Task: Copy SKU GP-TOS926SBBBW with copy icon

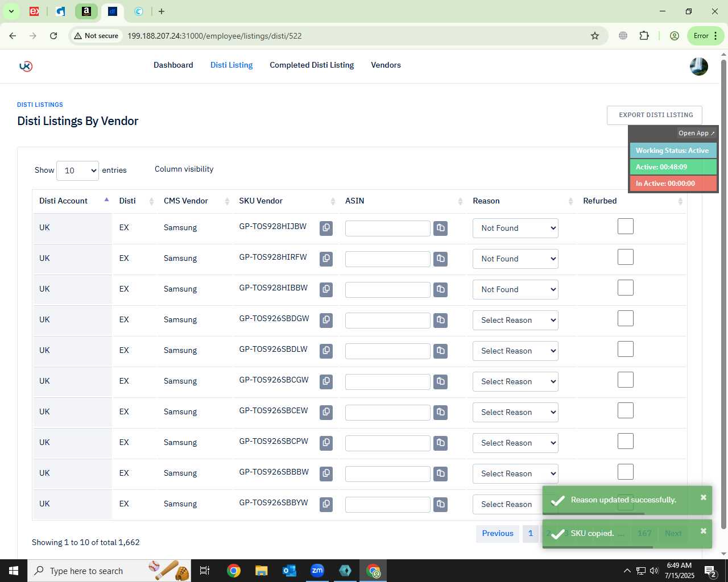Action: [x=326, y=473]
